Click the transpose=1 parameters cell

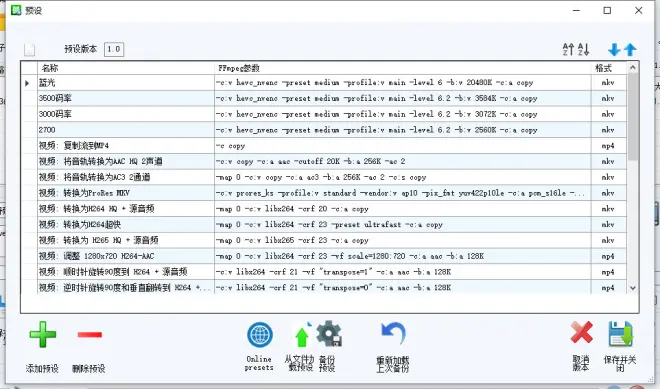pos(402,272)
